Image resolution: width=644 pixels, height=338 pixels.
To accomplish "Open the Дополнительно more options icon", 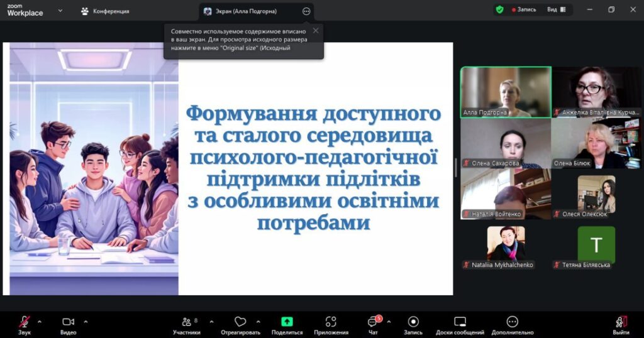I will point(513,322).
